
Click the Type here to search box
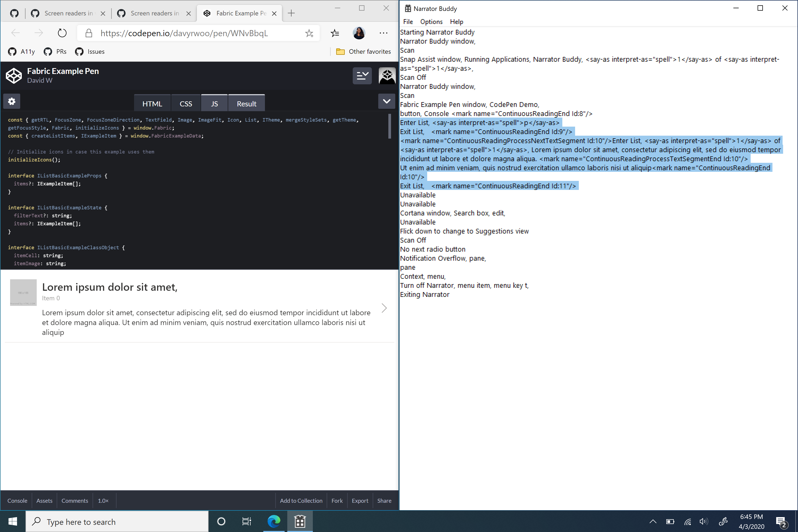click(x=117, y=521)
